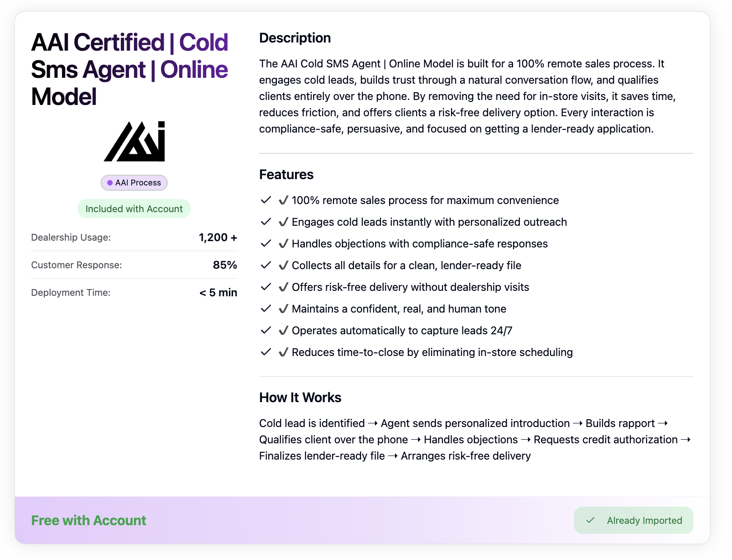
Task: Click the How It Works heading
Action: [300, 398]
